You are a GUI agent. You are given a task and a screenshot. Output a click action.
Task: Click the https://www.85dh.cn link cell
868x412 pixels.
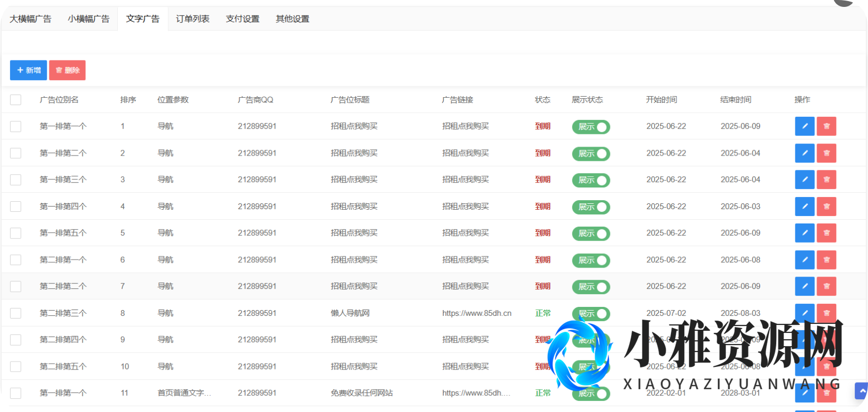[477, 313]
